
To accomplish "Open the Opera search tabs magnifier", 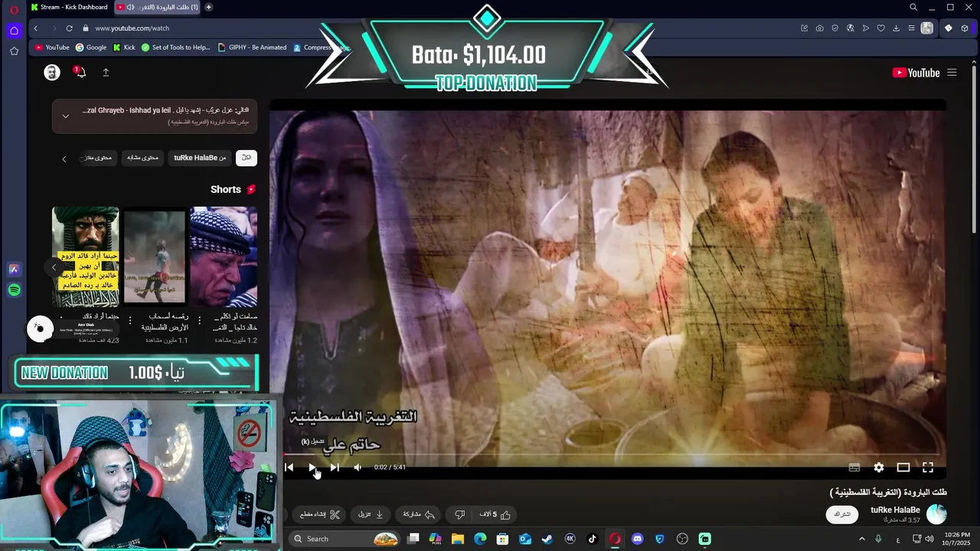I will (x=913, y=7).
